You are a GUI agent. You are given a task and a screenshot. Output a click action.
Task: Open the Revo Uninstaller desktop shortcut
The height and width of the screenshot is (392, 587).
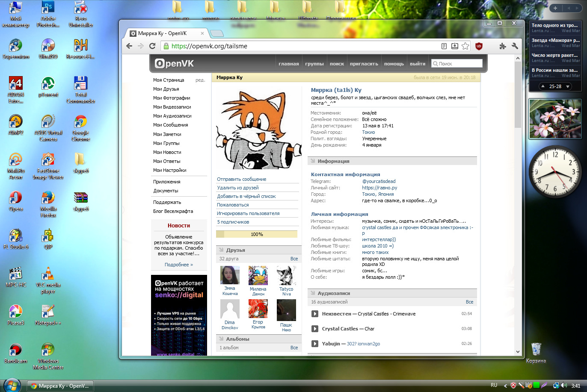pos(81,14)
